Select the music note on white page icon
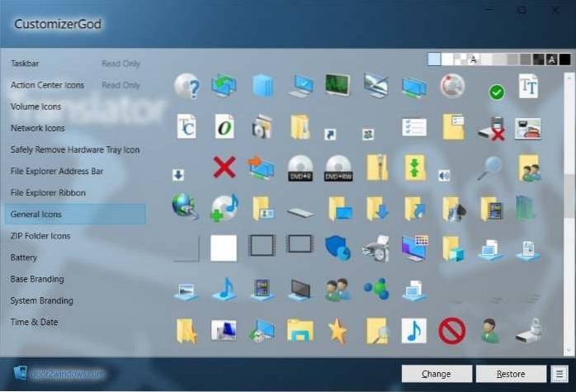 414,331
